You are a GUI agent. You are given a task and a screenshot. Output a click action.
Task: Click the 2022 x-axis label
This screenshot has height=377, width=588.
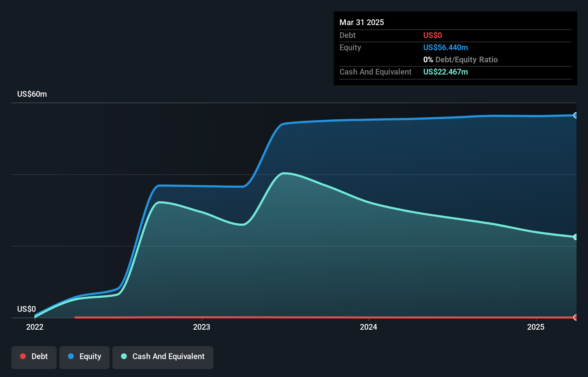[35, 327]
